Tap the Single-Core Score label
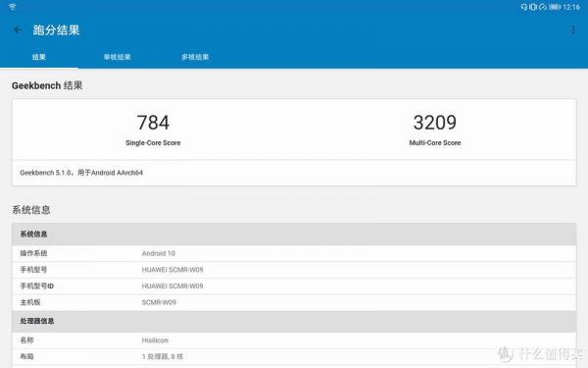This screenshot has width=588, height=368. pos(153,142)
